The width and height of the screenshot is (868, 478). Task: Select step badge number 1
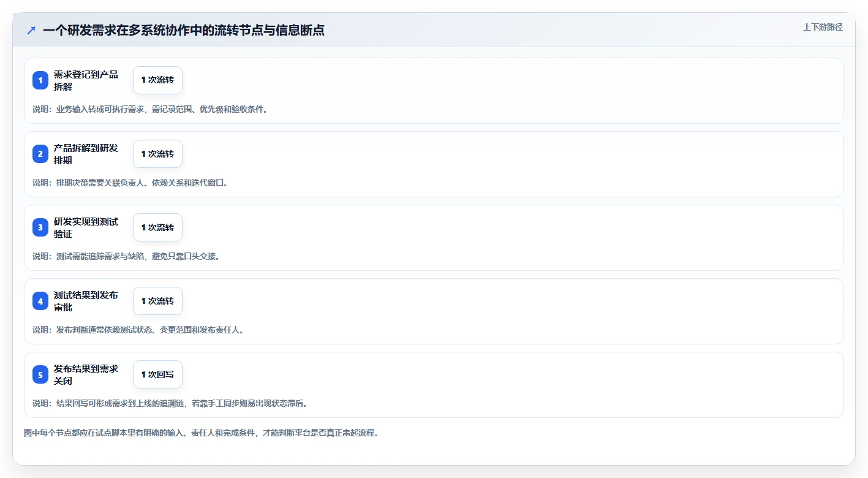tap(40, 80)
